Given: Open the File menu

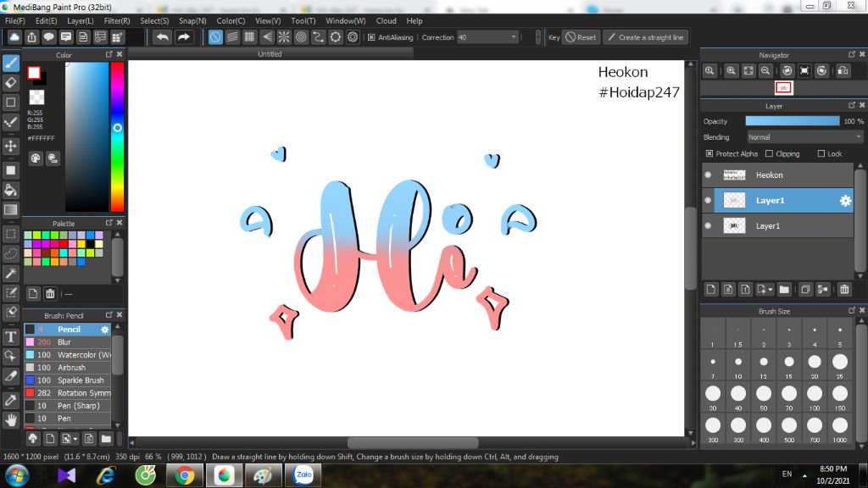Looking at the screenshot, I should 15,21.
